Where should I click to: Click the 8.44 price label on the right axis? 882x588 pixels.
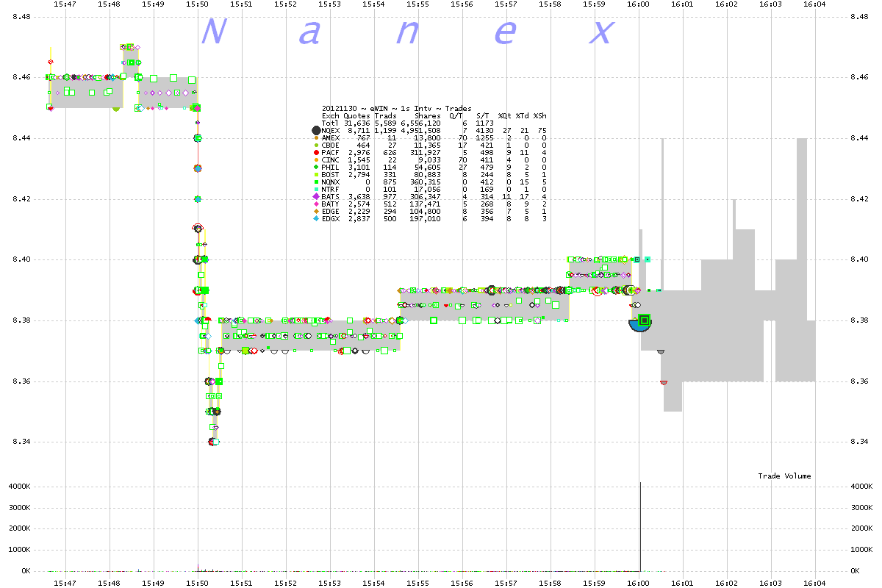point(860,138)
